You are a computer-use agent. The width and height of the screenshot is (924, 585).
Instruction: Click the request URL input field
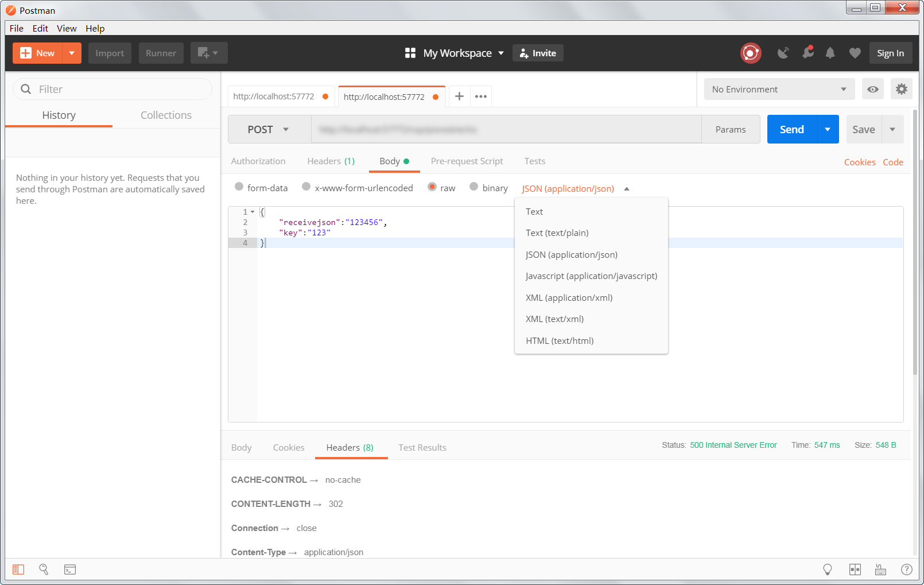(506, 129)
